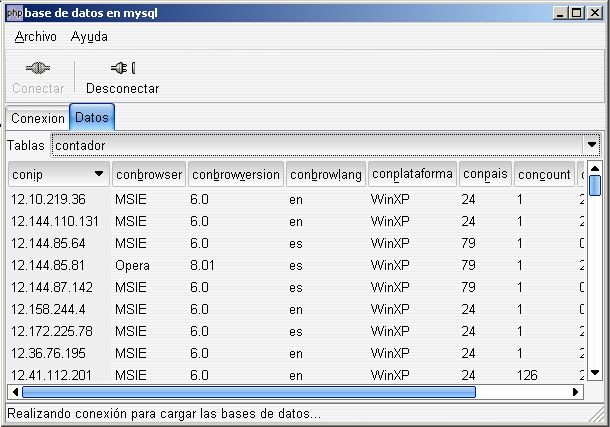Click the conbrowversion column header

[x=236, y=174]
